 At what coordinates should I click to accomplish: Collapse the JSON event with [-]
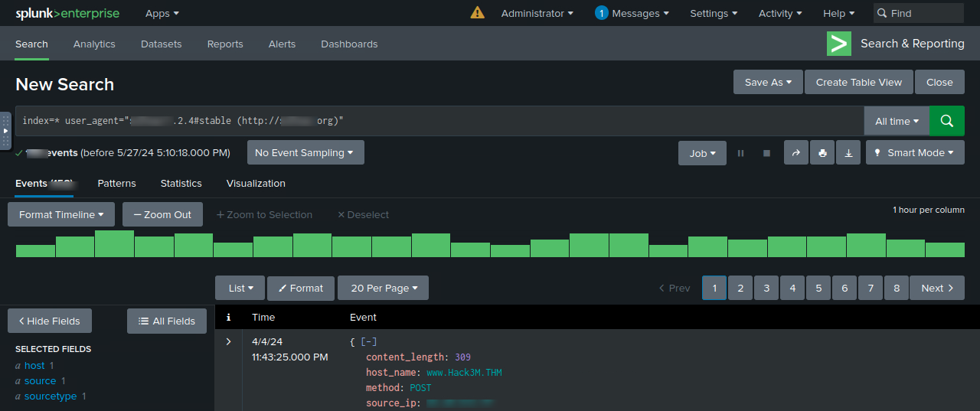coord(369,341)
